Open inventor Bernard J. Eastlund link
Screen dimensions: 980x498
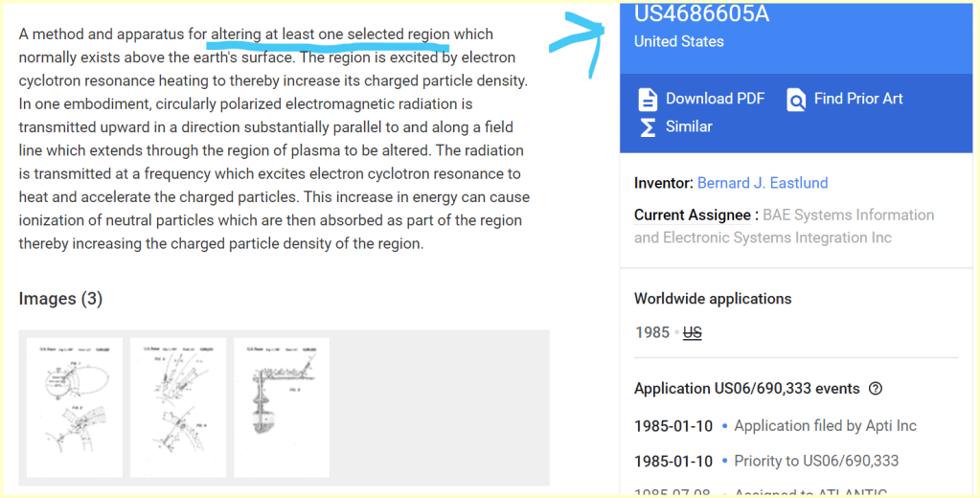[763, 183]
